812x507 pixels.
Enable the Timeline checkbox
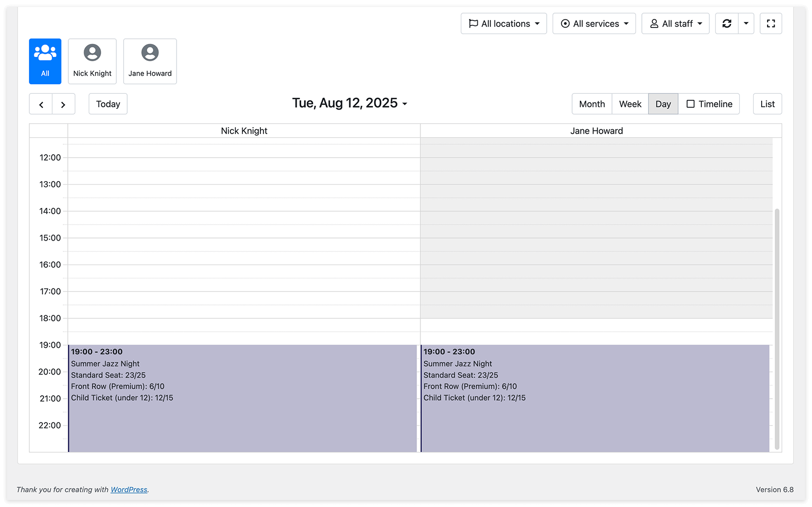tap(691, 104)
